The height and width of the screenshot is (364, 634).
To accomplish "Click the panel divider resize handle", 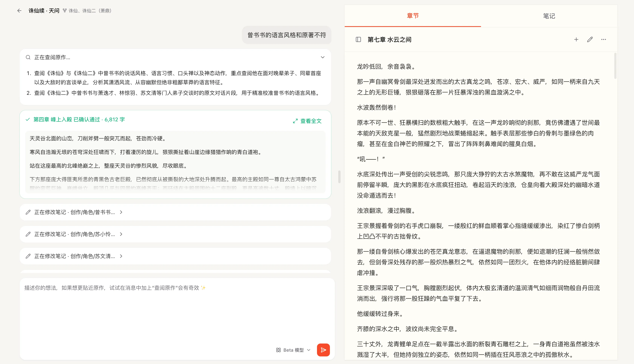I will click(x=339, y=177).
